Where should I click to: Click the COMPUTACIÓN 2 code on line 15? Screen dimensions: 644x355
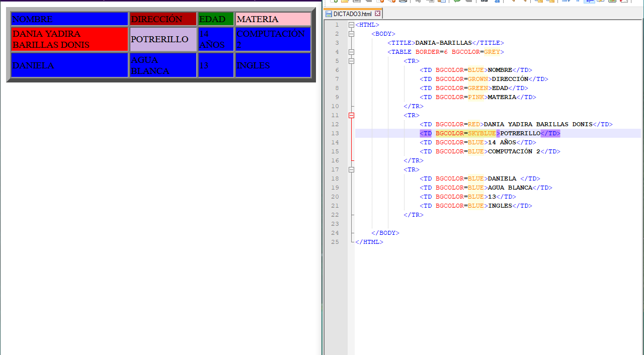[490, 151]
